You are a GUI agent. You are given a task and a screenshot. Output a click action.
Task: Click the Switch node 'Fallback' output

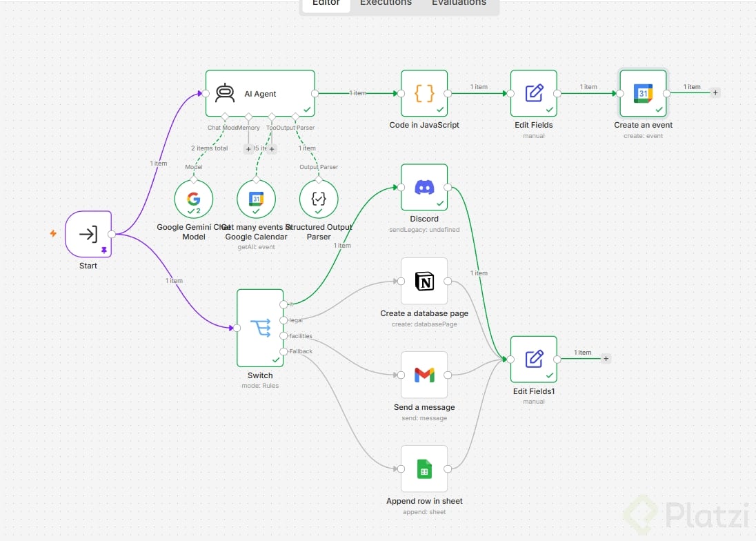283,351
